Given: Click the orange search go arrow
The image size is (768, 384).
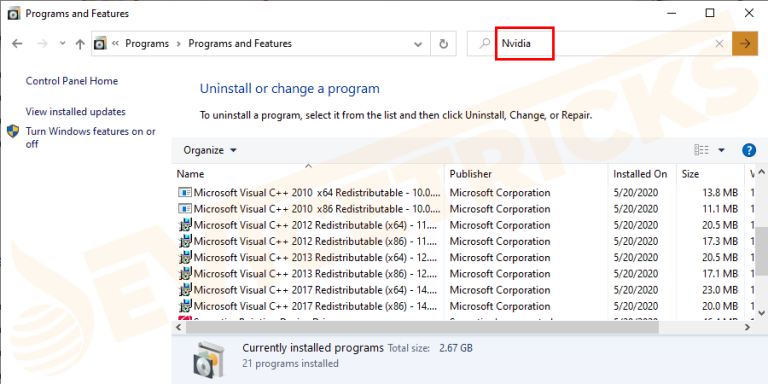Looking at the screenshot, I should (744, 44).
